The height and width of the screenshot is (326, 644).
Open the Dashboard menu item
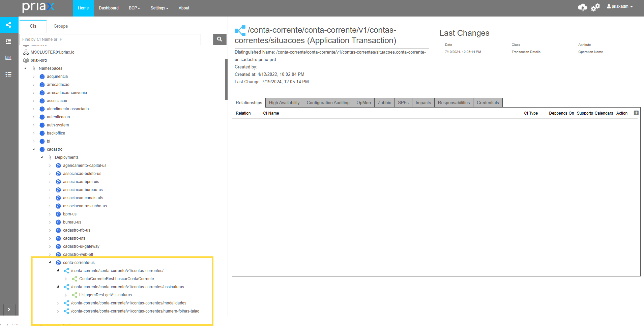tap(109, 8)
